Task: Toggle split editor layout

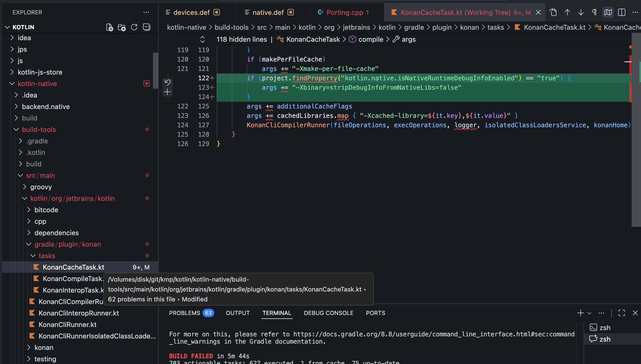Action: pyautogui.click(x=622, y=12)
